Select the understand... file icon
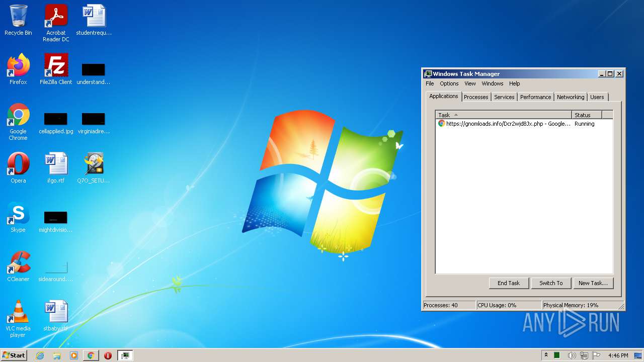 pyautogui.click(x=94, y=73)
